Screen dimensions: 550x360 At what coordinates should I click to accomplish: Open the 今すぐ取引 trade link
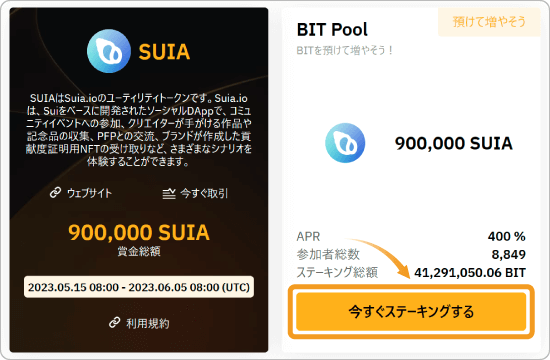tap(204, 193)
